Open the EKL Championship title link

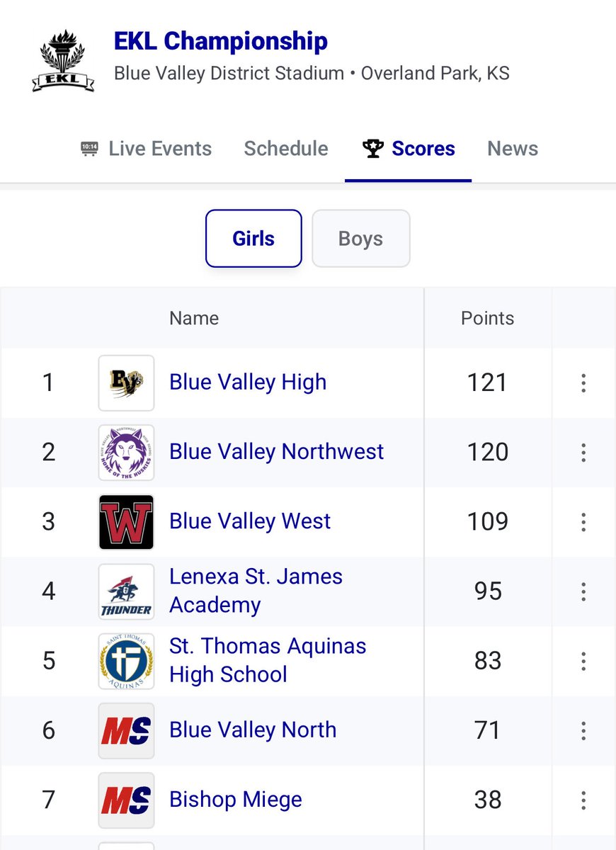tap(221, 41)
